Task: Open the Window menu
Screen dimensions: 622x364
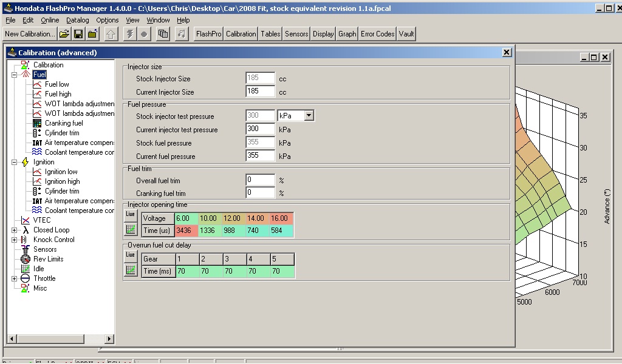Action: (158, 20)
